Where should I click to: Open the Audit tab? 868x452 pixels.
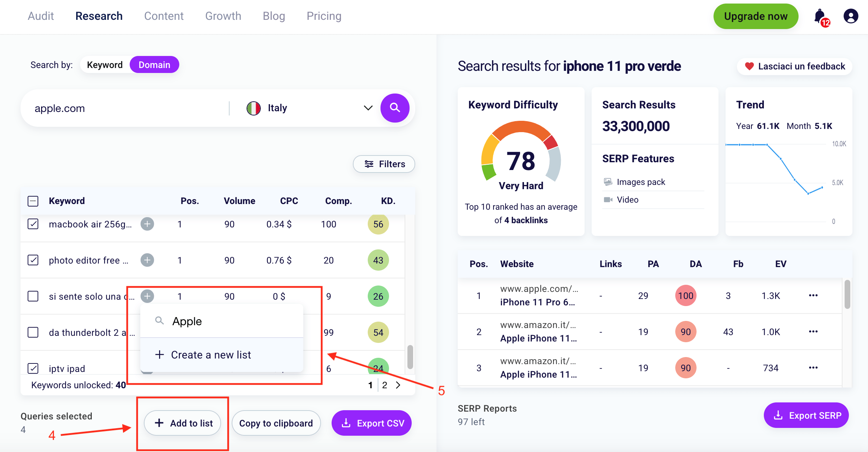tap(41, 16)
